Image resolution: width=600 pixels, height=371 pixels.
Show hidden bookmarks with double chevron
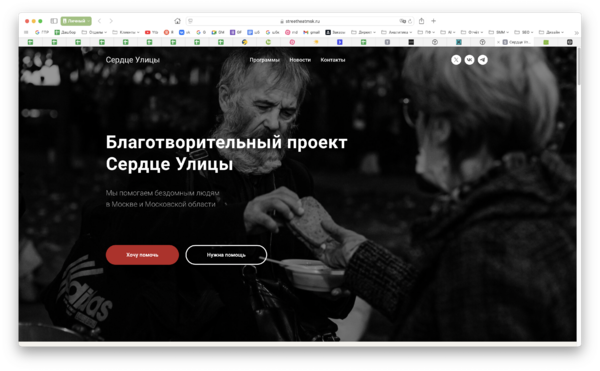(576, 33)
